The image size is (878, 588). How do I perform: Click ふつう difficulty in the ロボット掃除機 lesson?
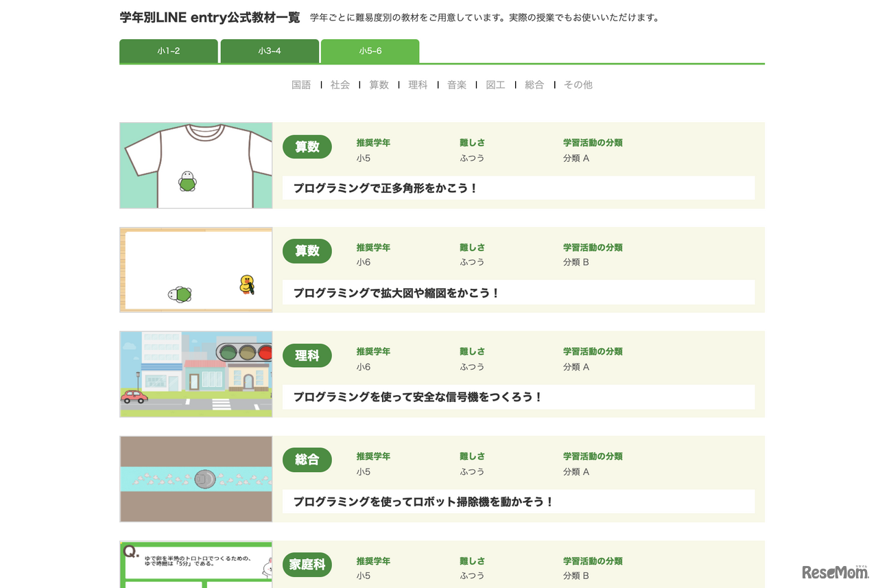(472, 472)
